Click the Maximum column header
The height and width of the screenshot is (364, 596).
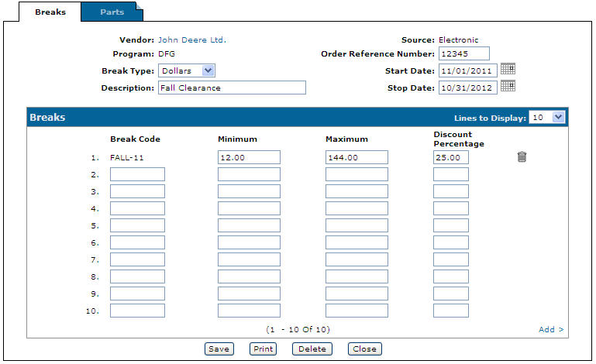click(x=346, y=139)
